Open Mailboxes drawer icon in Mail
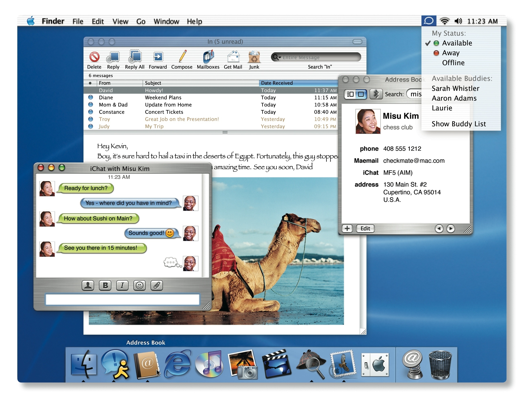Viewport: 532px width, 420px height. click(x=208, y=57)
